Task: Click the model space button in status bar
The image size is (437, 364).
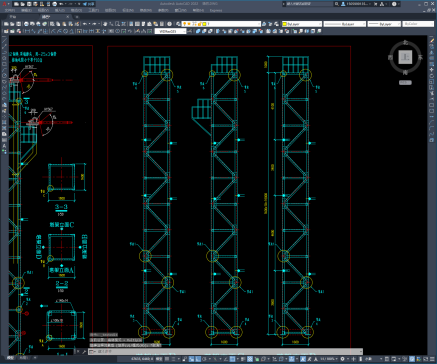Action: click(x=159, y=359)
